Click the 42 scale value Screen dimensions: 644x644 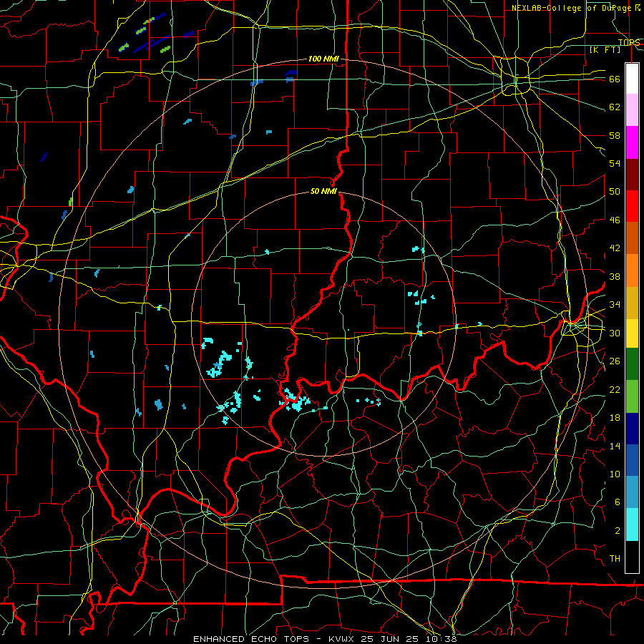pyautogui.click(x=615, y=248)
